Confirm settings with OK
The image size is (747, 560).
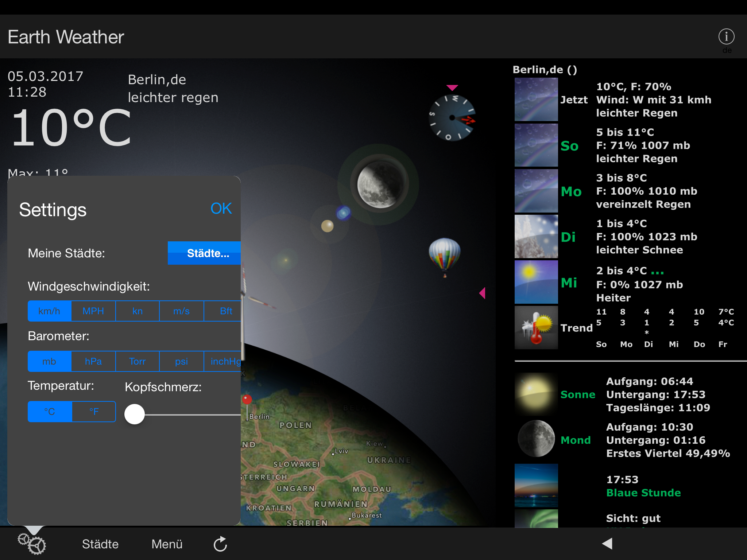coord(221,208)
